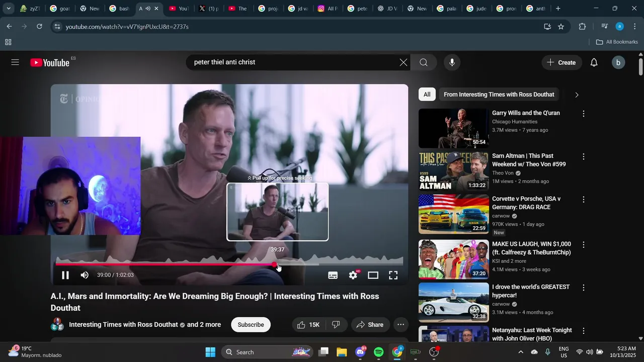Open options for the Sam Altman video
Screen dimensions: 644x362
pyautogui.click(x=584, y=156)
